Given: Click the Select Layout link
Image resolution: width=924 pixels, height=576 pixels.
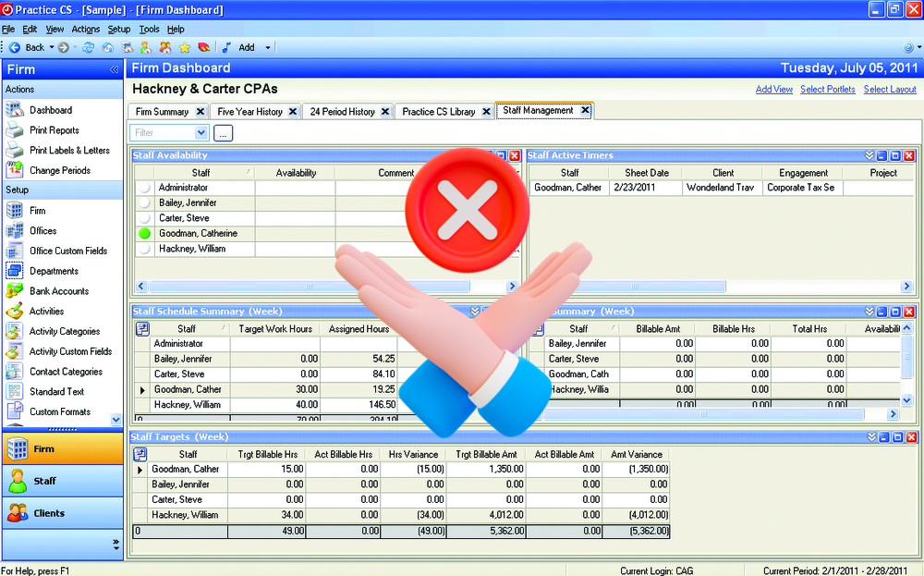Looking at the screenshot, I should click(890, 90).
